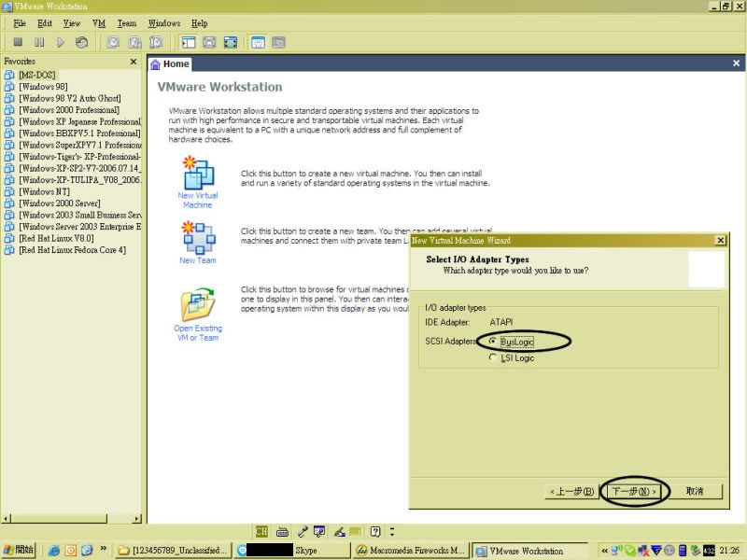Click the Open Existing VM or Team link
The image size is (747, 560).
coord(198,333)
